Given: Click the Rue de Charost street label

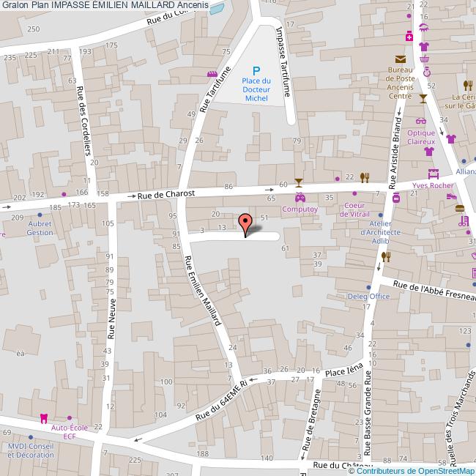Looking at the screenshot, I should 167,195.
